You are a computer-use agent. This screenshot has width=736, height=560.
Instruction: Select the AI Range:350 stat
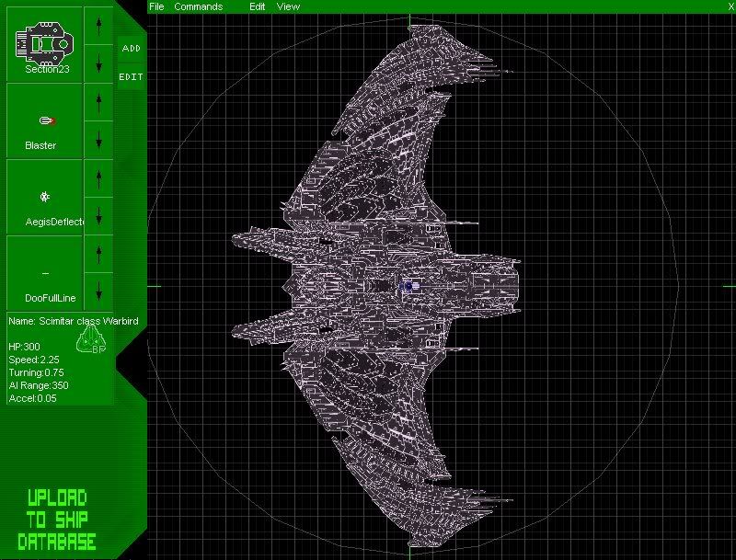coord(39,385)
